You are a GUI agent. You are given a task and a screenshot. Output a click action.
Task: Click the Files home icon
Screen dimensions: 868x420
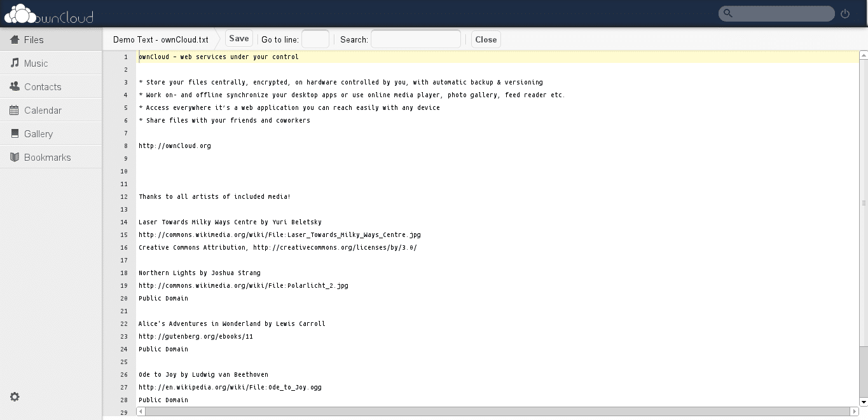(x=15, y=39)
